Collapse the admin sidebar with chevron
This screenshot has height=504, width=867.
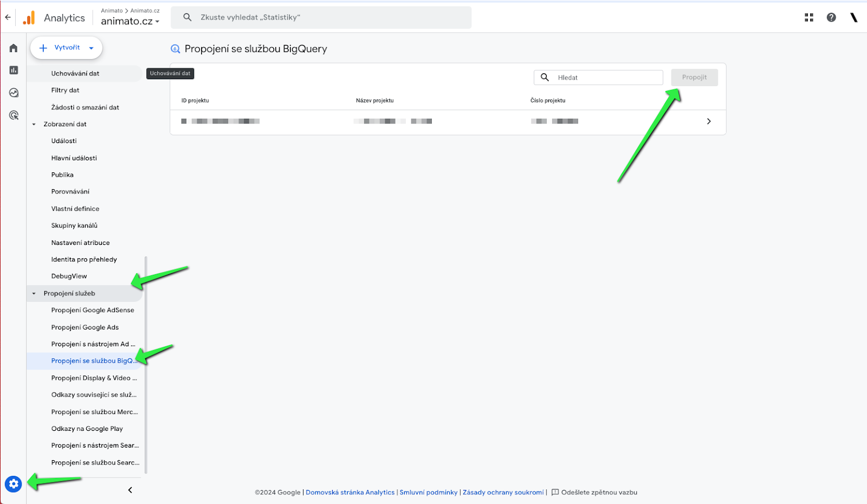tap(130, 490)
